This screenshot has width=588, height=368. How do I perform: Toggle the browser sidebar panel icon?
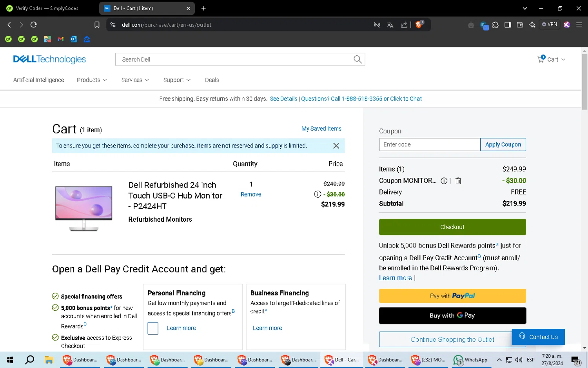click(508, 25)
